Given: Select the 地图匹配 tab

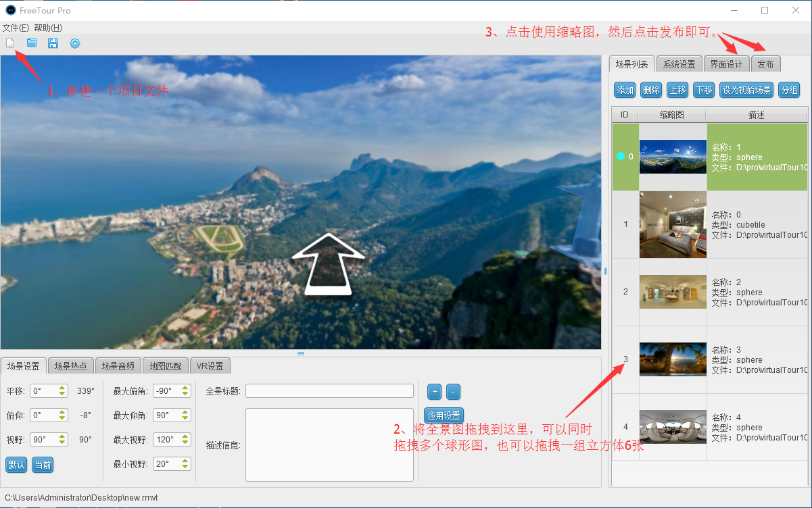Looking at the screenshot, I should click(x=166, y=366).
